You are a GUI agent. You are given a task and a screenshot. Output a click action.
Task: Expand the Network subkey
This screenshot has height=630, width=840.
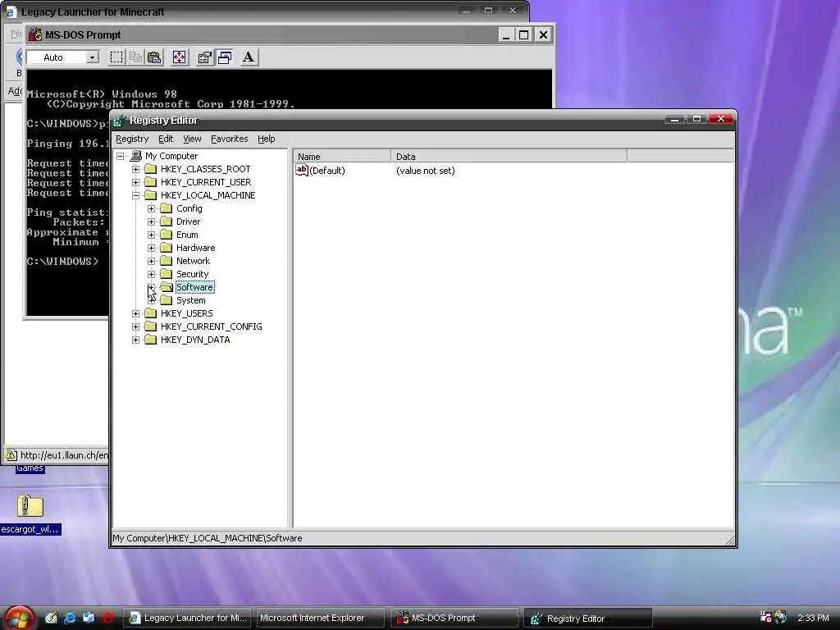tap(152, 261)
